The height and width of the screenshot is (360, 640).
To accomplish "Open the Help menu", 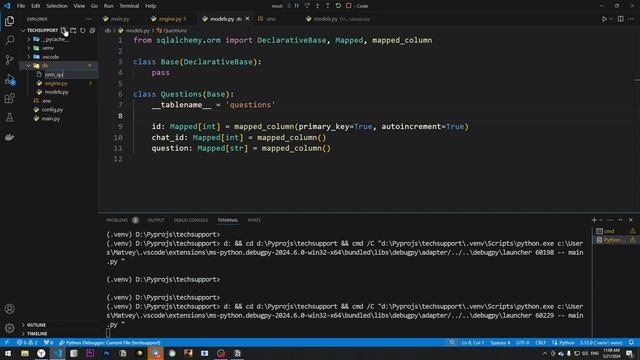I will coord(151,6).
